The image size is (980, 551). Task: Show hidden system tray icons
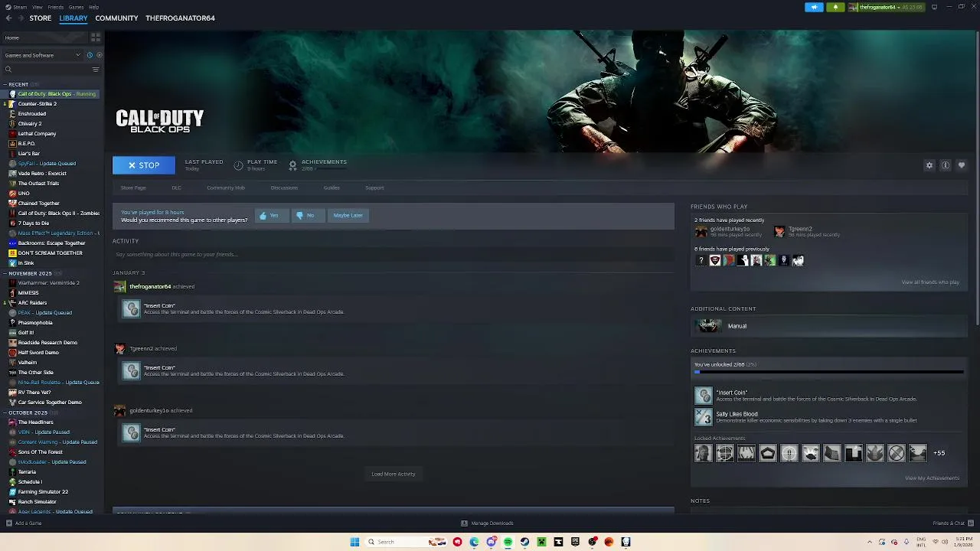870,542
